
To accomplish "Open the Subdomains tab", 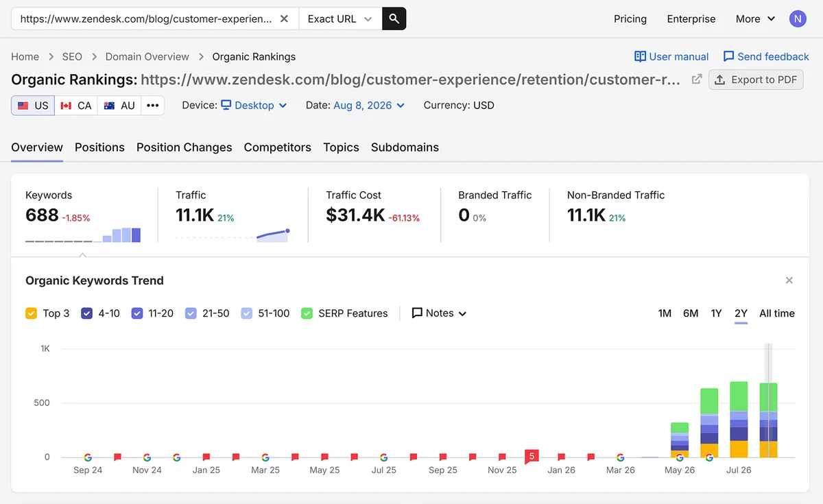I will click(x=405, y=147).
